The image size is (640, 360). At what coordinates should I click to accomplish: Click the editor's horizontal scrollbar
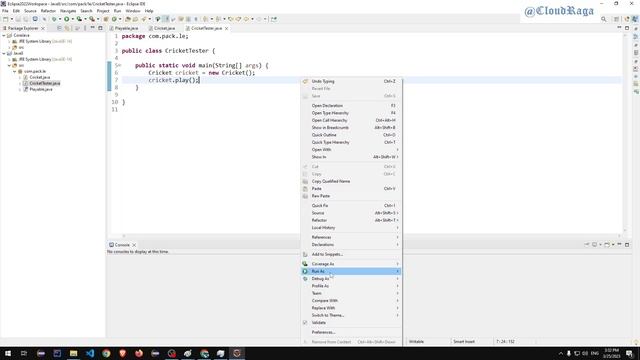point(371,236)
